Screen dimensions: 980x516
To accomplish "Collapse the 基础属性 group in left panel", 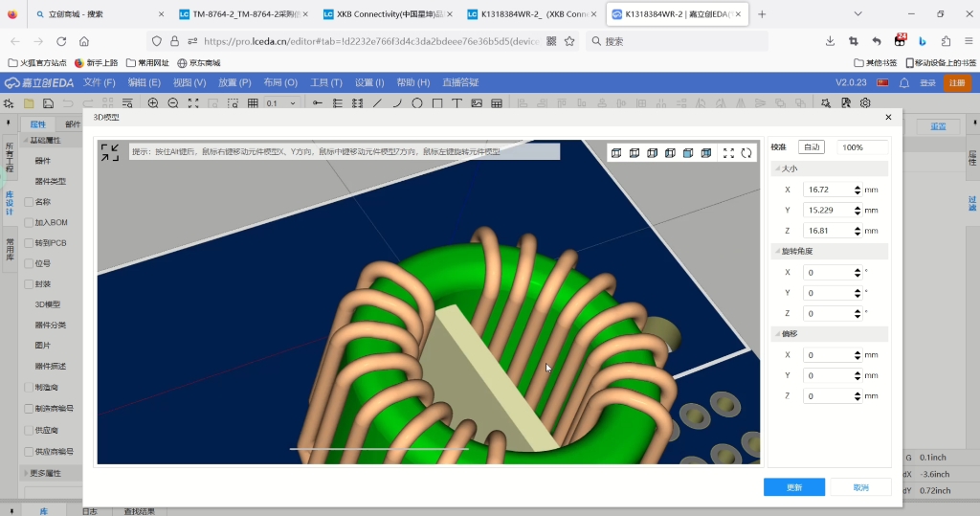I will coord(26,141).
